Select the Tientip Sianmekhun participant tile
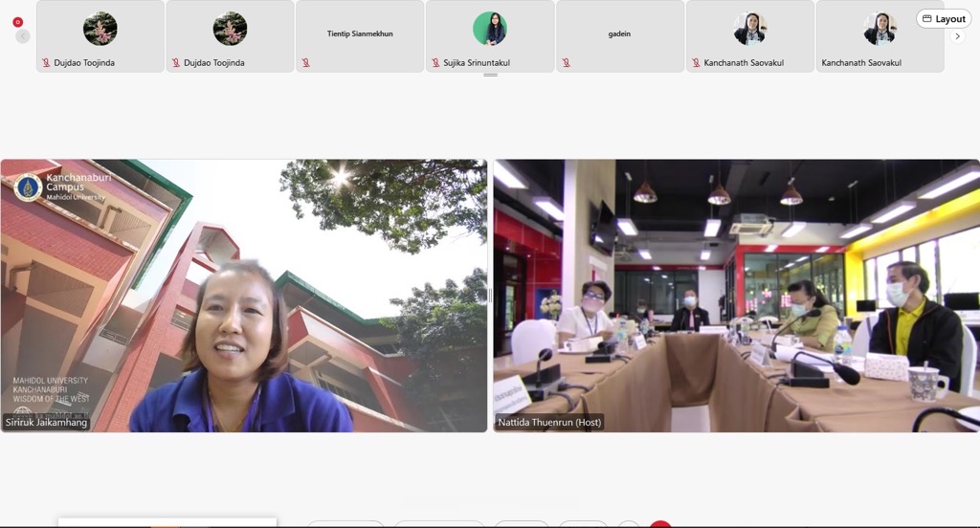The image size is (980, 528). [360, 35]
